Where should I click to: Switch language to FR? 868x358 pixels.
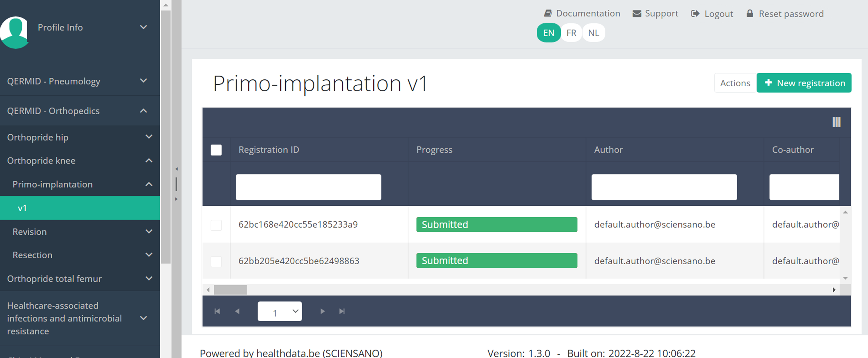[571, 33]
